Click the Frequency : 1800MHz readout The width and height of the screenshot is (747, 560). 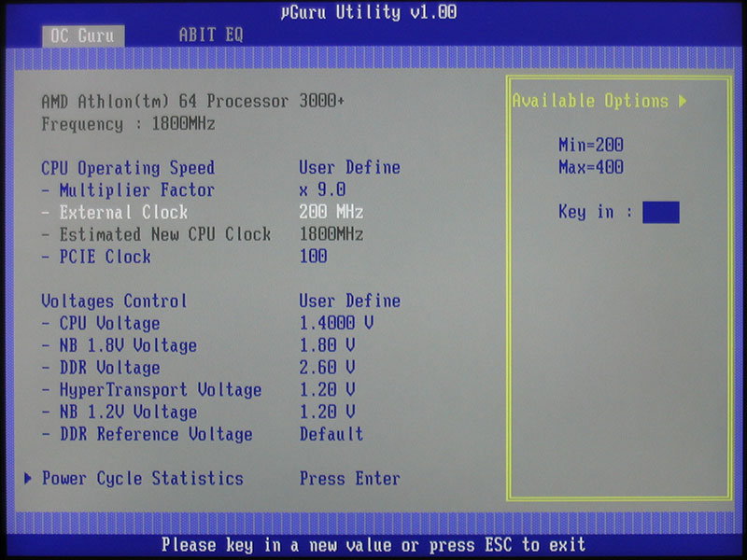(128, 124)
